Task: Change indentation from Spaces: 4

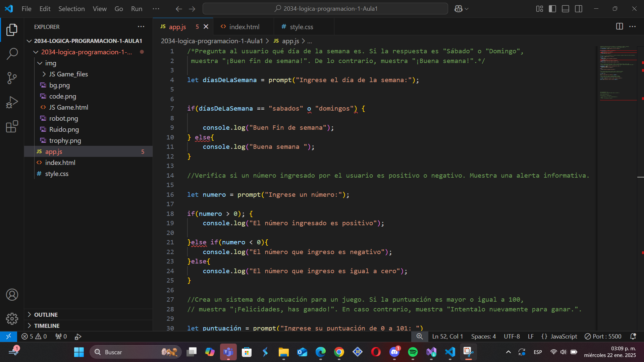Action: [483, 336]
